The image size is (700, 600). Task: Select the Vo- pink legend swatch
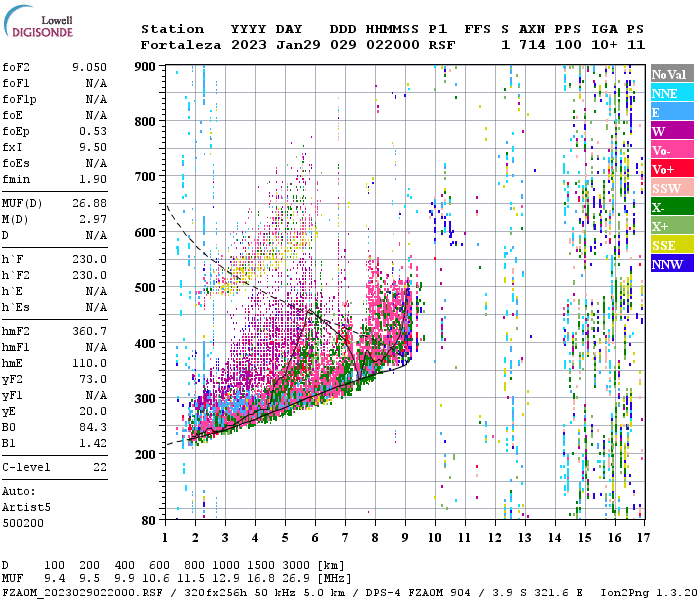point(672,150)
